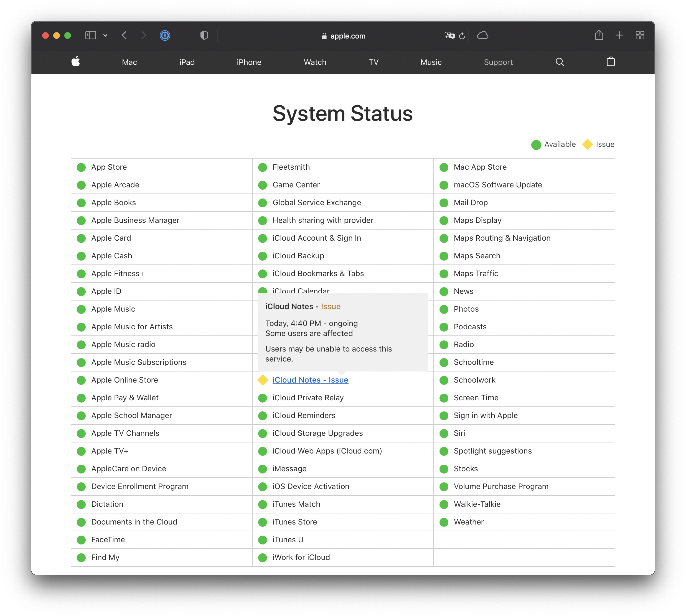Reload the page with refresh icon
Image resolution: width=686 pixels, height=616 pixels.
(x=462, y=35)
